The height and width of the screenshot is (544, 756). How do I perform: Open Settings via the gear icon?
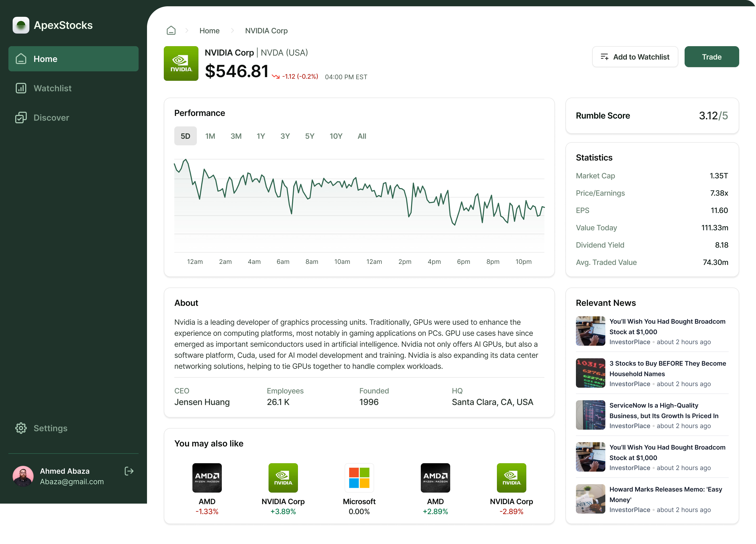click(x=21, y=428)
